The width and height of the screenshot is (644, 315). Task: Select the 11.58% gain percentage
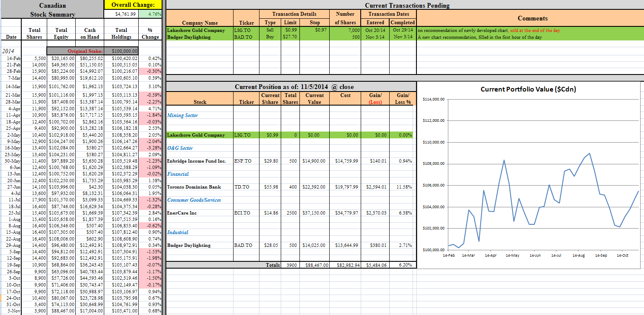(403, 187)
